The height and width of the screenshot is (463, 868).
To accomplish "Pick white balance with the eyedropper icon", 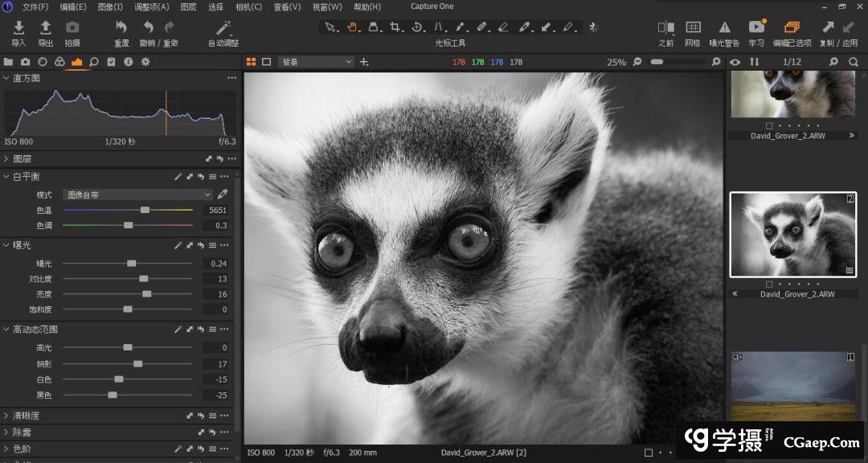I will (x=223, y=195).
